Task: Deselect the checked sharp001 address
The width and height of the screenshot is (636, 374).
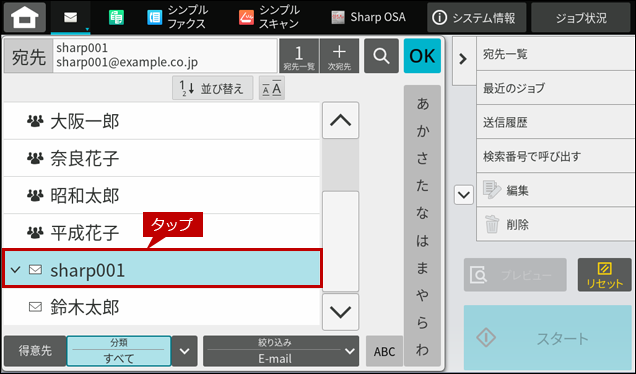Action: coord(162,269)
